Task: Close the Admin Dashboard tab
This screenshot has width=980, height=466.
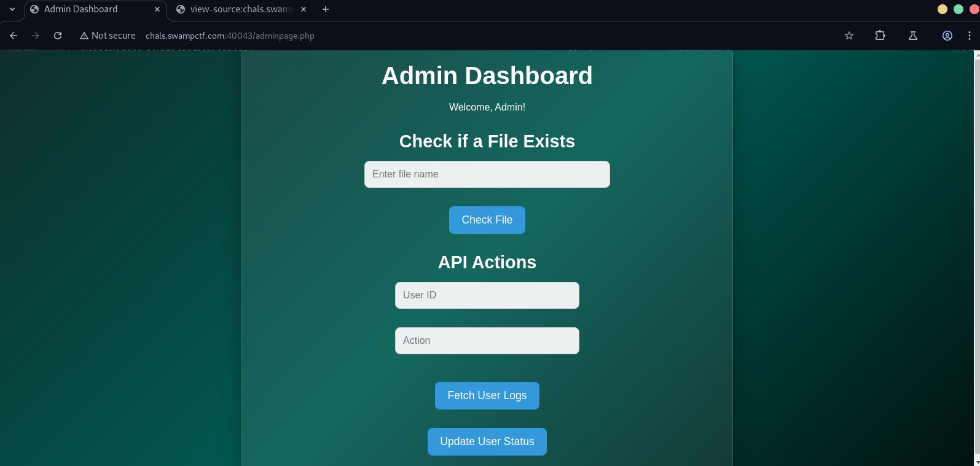Action: (x=157, y=9)
